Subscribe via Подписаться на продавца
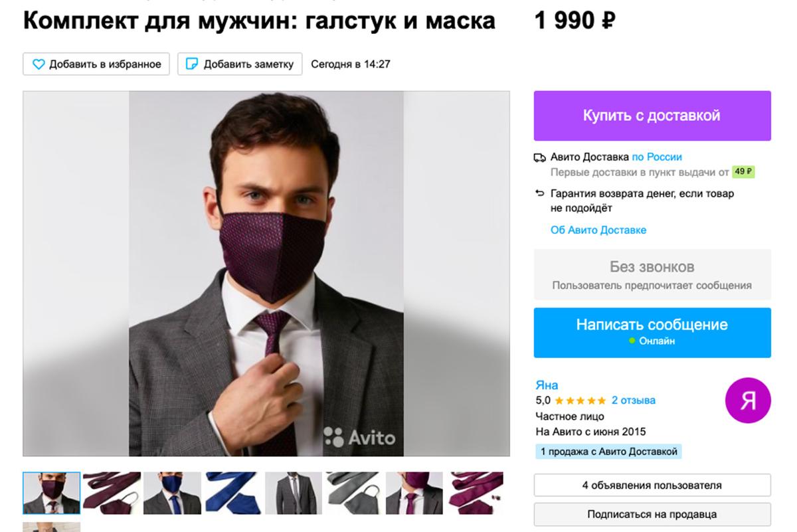 coord(652,514)
